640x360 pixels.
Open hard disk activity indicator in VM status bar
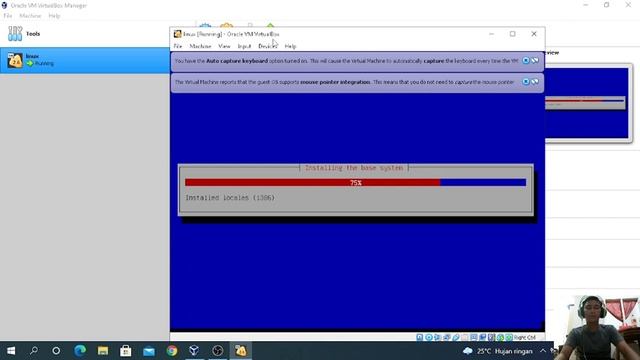coord(420,337)
